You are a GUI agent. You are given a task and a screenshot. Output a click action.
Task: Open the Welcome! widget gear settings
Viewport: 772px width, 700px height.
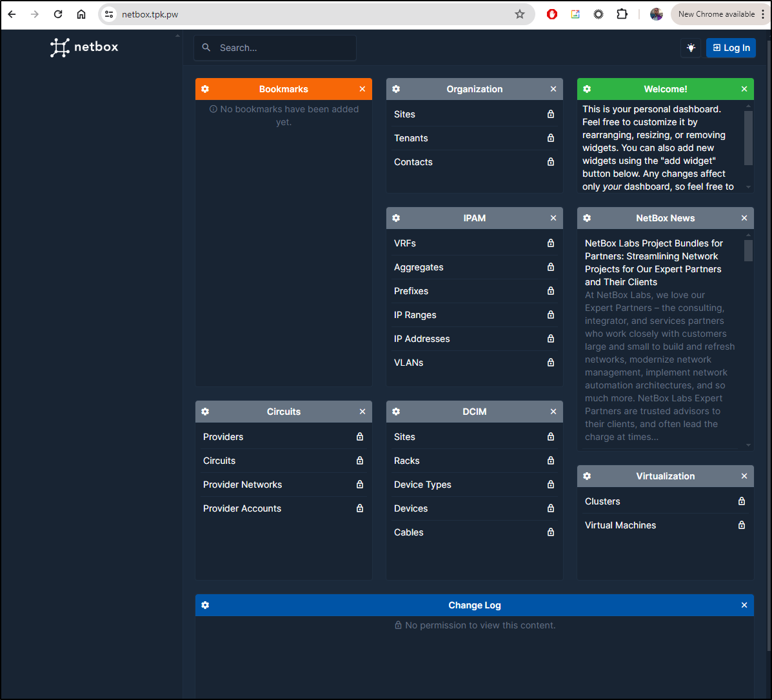[x=587, y=89]
